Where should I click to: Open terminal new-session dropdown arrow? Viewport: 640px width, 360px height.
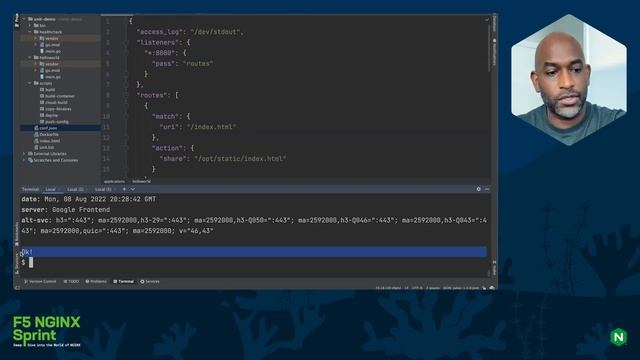[x=133, y=189]
